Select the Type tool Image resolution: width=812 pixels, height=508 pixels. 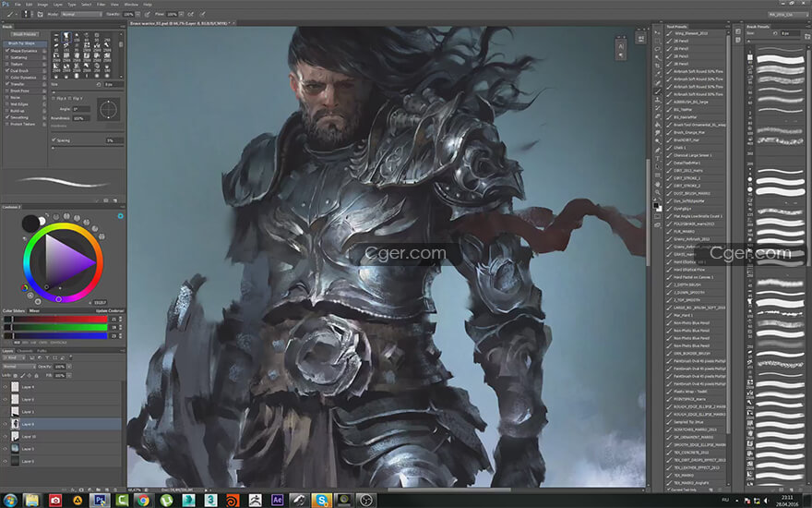point(657,158)
